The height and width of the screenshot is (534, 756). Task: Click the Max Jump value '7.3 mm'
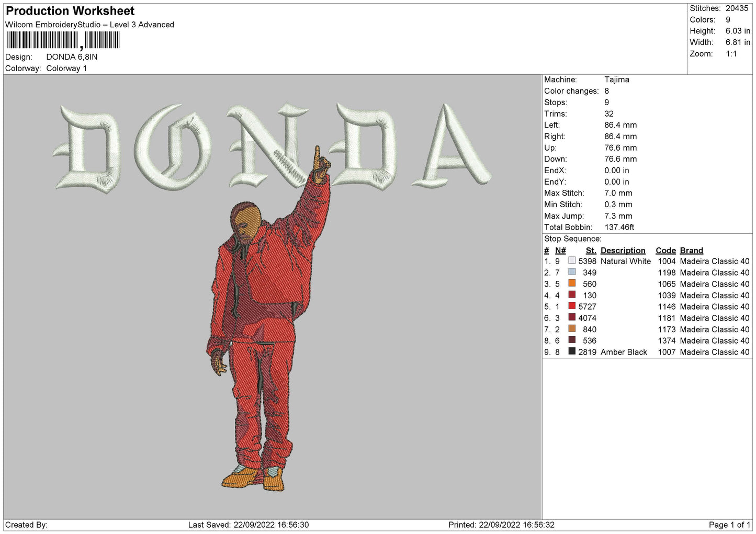coord(618,216)
